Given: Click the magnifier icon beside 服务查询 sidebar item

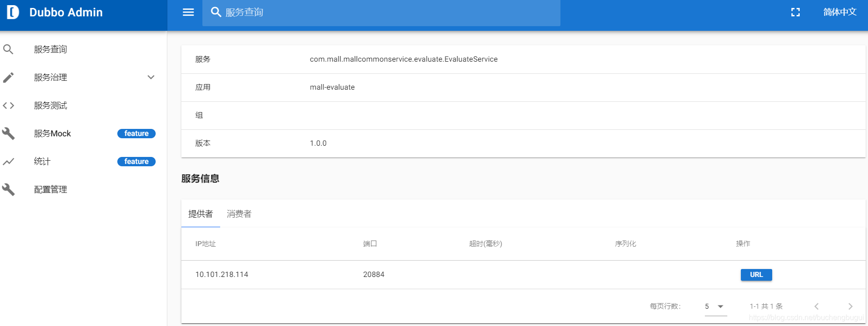Looking at the screenshot, I should click(x=8, y=49).
